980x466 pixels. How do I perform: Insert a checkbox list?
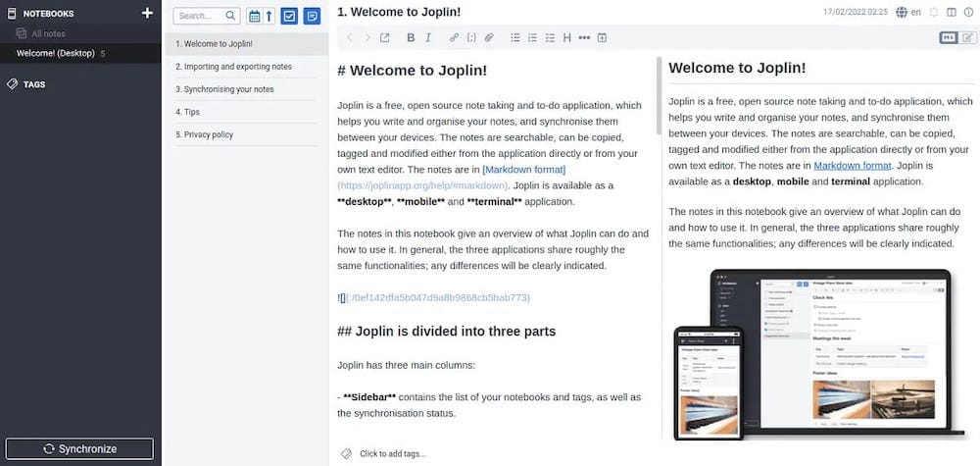click(550, 37)
